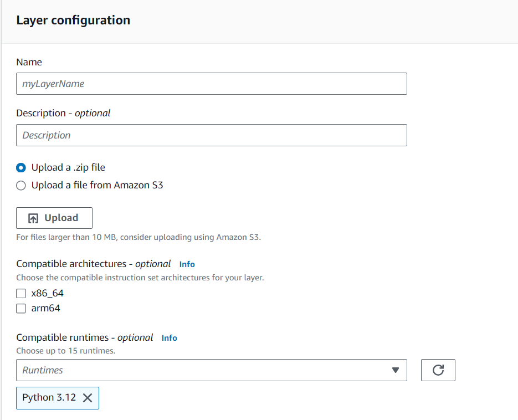This screenshot has height=420, width=518.
Task: Click the Layer configuration heading
Action: (73, 21)
